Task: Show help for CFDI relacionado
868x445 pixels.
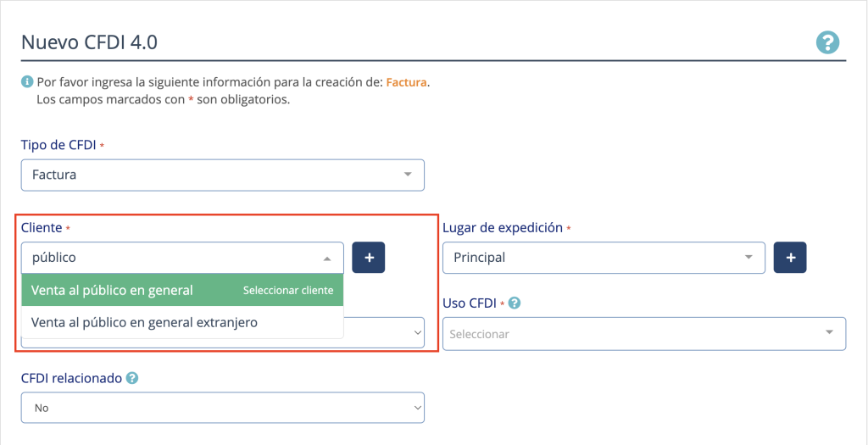Action: [132, 379]
